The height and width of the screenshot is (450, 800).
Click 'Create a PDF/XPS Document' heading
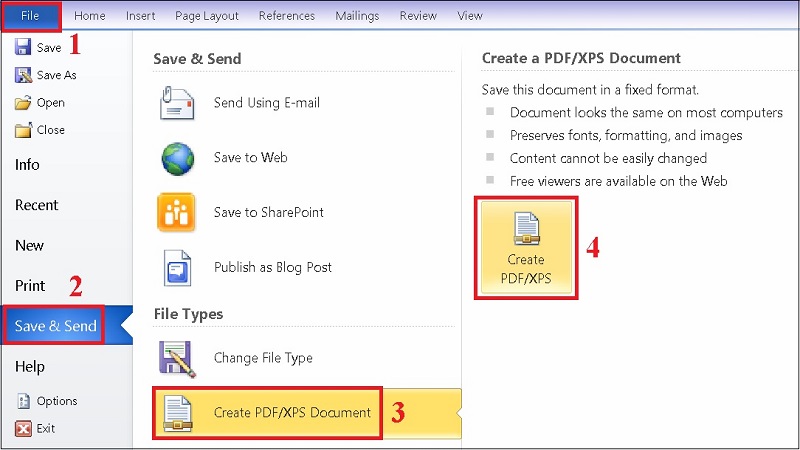581,58
